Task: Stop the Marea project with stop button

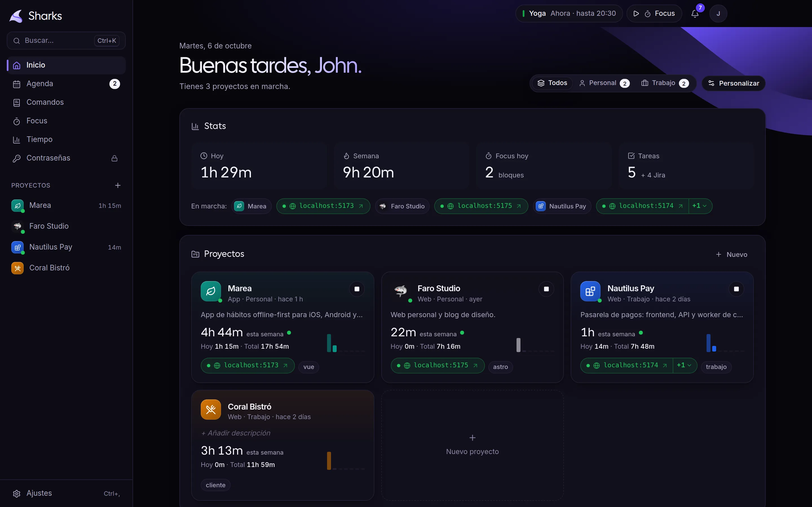Action: pos(357,289)
